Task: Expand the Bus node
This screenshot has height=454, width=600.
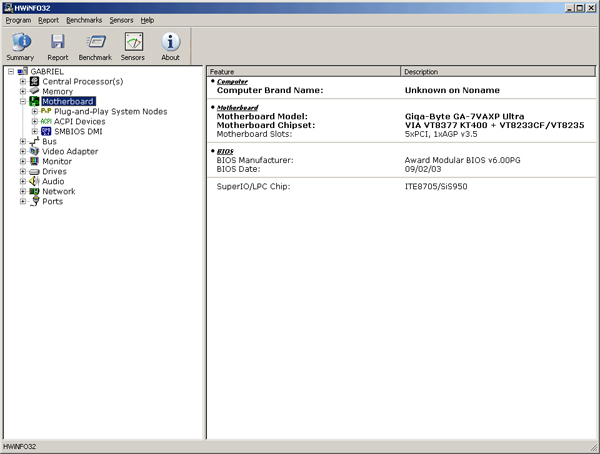Action: 23,141
